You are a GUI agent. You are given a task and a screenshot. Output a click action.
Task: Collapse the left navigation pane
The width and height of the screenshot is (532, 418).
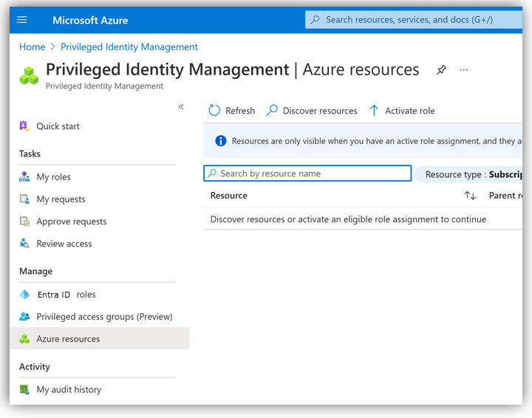click(x=181, y=107)
